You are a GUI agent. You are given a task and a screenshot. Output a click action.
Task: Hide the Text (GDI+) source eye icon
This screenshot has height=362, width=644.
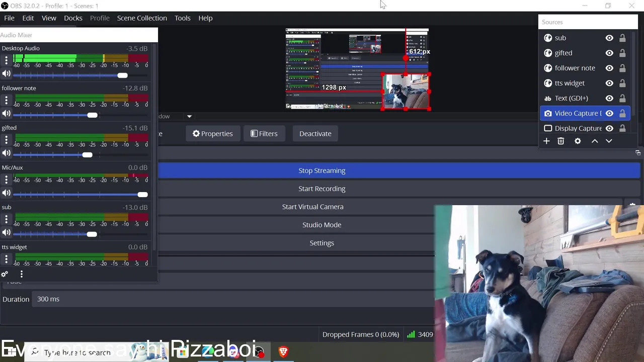pyautogui.click(x=609, y=98)
